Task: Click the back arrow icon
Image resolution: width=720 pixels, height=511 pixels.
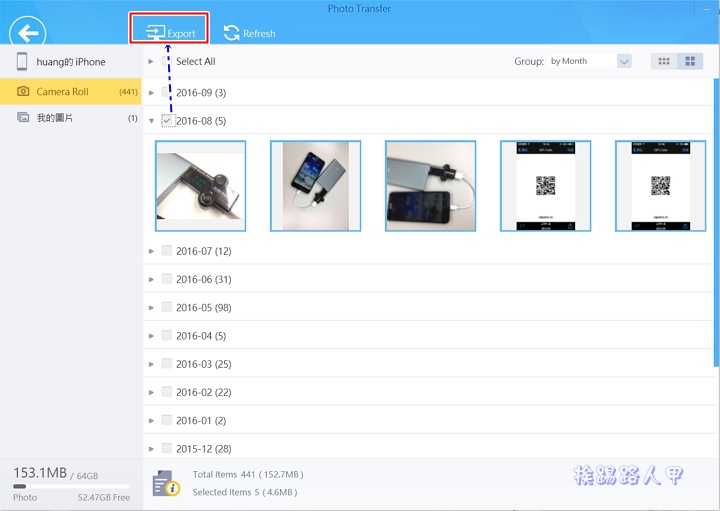Action: [28, 33]
